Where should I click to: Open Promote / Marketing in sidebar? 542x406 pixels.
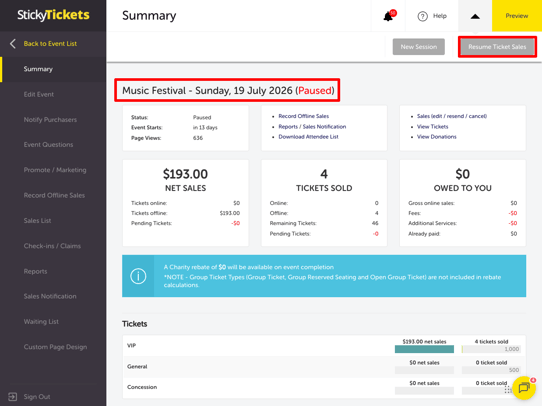coord(55,170)
